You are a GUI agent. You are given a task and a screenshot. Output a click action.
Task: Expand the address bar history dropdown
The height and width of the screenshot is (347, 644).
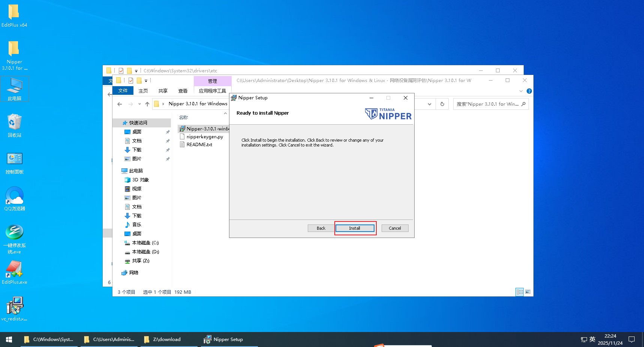pos(430,104)
